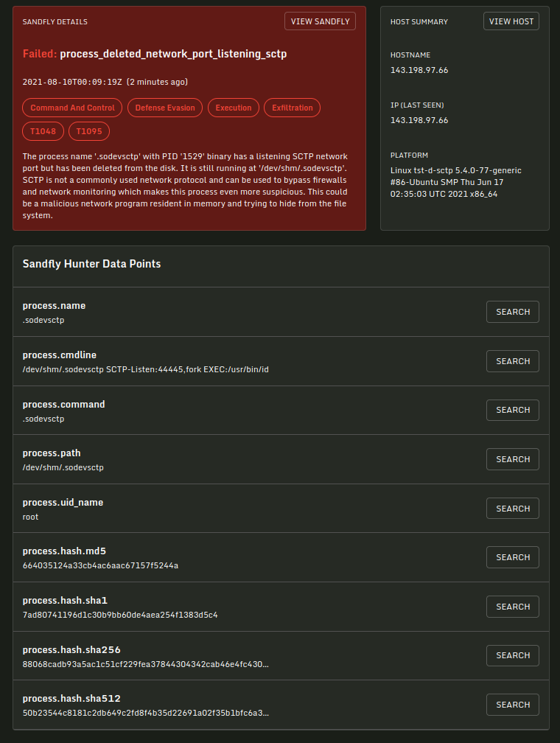The height and width of the screenshot is (743, 560).
Task: Search for the process.hash.md5 value
Action: point(513,557)
